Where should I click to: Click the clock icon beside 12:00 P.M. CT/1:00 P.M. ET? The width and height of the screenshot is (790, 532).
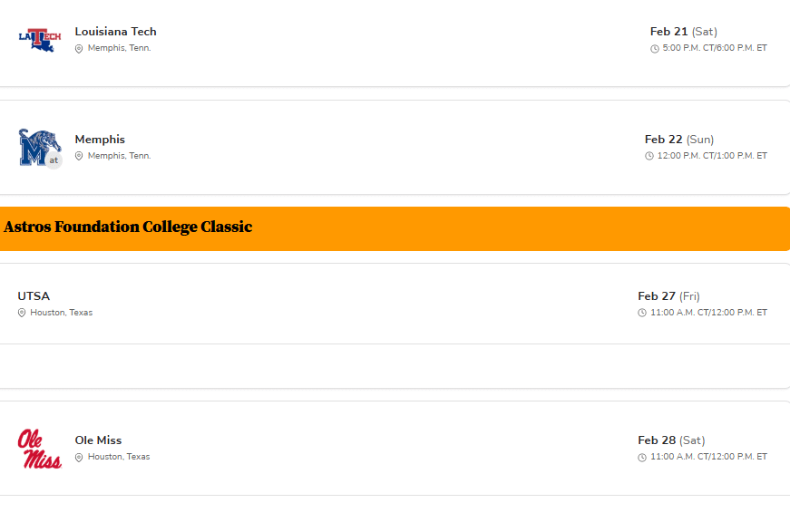coord(649,156)
